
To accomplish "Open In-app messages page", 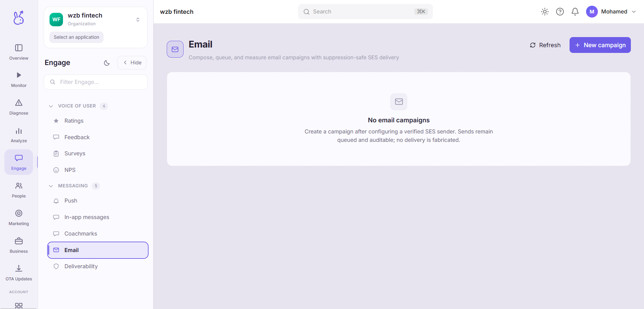I will pos(98,217).
